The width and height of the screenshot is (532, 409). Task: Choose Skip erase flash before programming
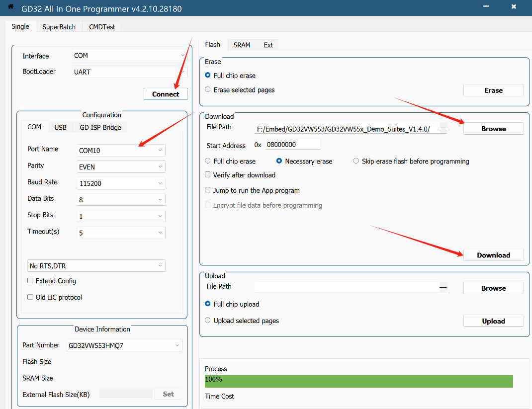pos(356,161)
